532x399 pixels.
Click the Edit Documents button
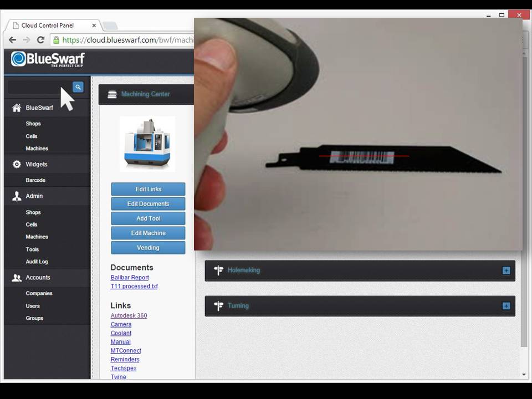pyautogui.click(x=149, y=203)
